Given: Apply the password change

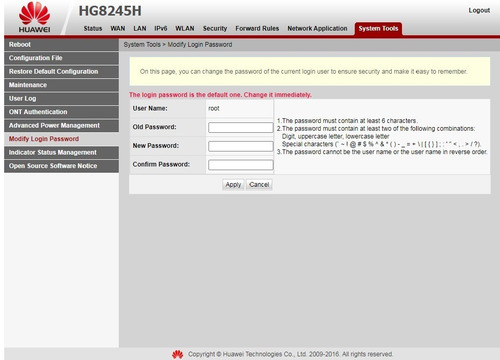Looking at the screenshot, I should coord(233,184).
